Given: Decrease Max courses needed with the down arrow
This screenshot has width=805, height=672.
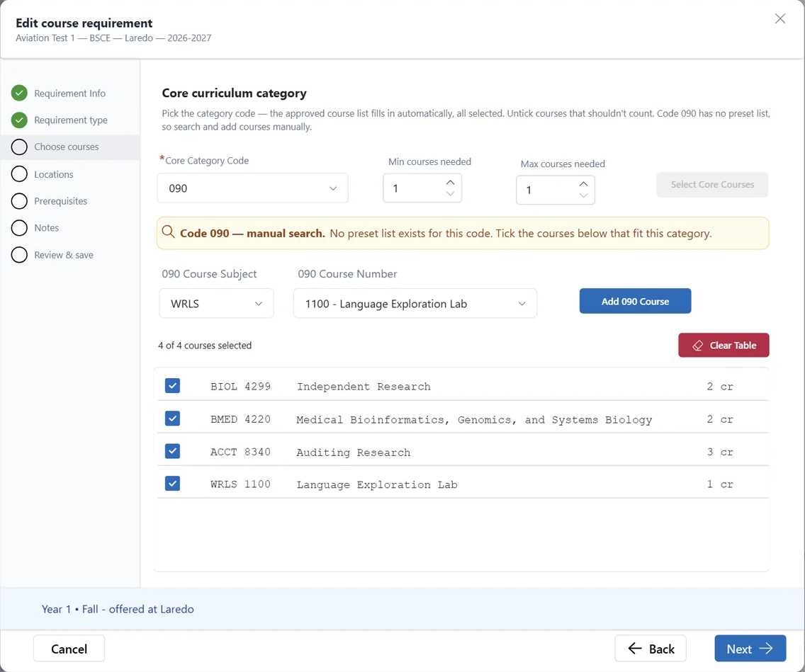Looking at the screenshot, I should [583, 195].
